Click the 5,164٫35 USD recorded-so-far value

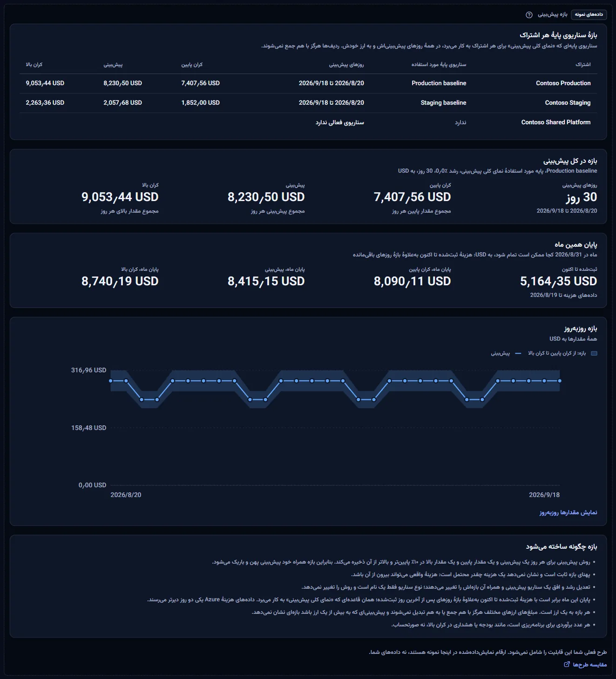(558, 281)
